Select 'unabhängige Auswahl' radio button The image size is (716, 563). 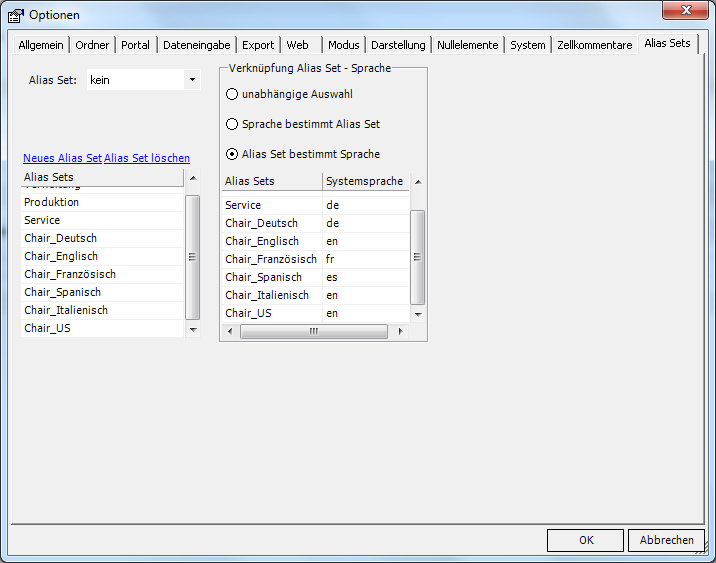pyautogui.click(x=232, y=94)
